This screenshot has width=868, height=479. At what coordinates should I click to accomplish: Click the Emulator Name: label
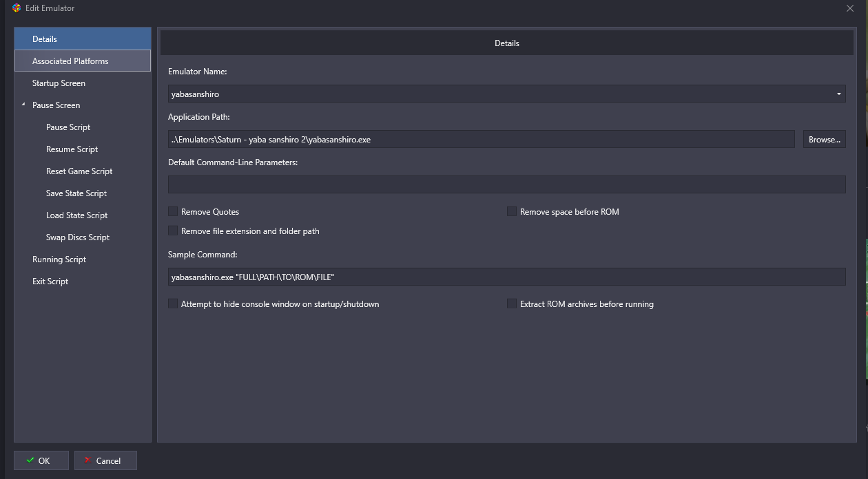coord(198,71)
